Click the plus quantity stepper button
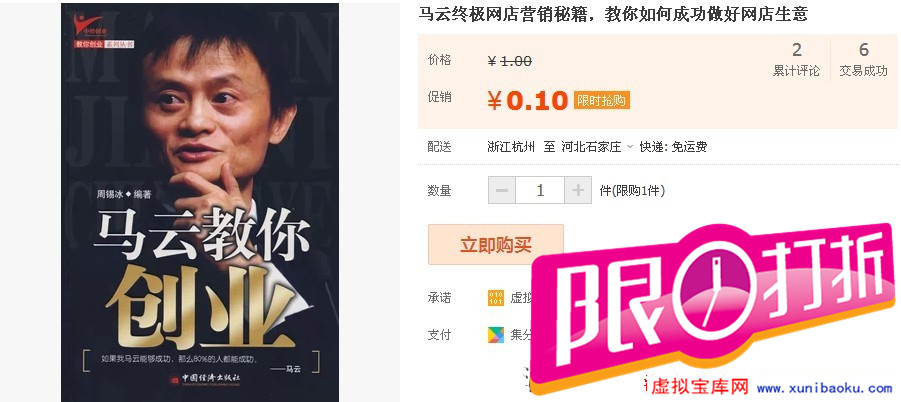 [578, 190]
